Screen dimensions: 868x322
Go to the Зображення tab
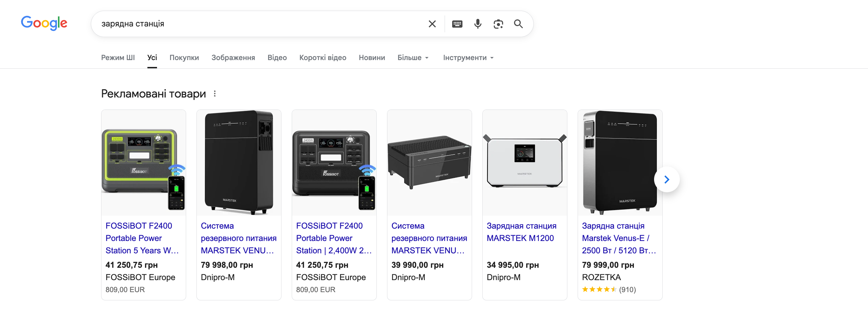(233, 58)
